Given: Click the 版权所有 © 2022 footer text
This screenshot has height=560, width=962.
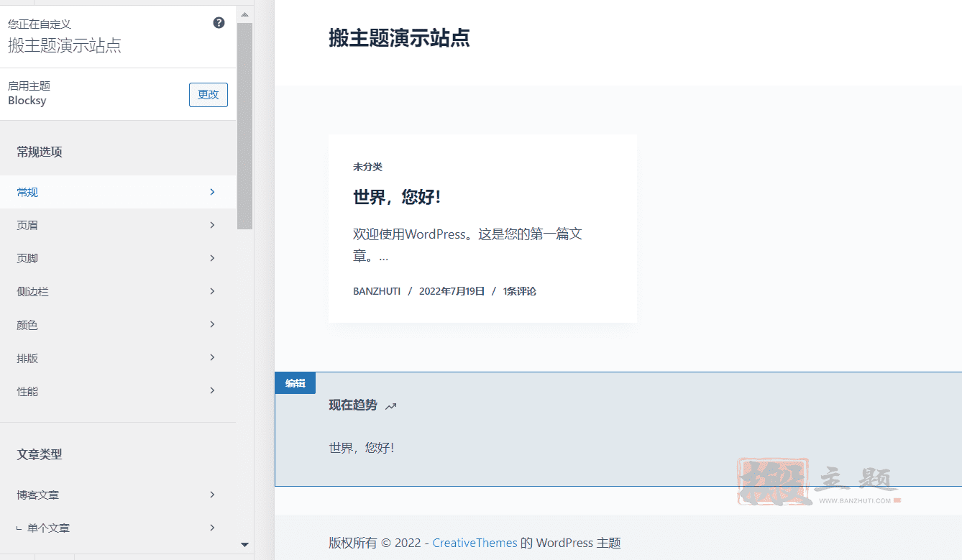Looking at the screenshot, I should coord(377,543).
